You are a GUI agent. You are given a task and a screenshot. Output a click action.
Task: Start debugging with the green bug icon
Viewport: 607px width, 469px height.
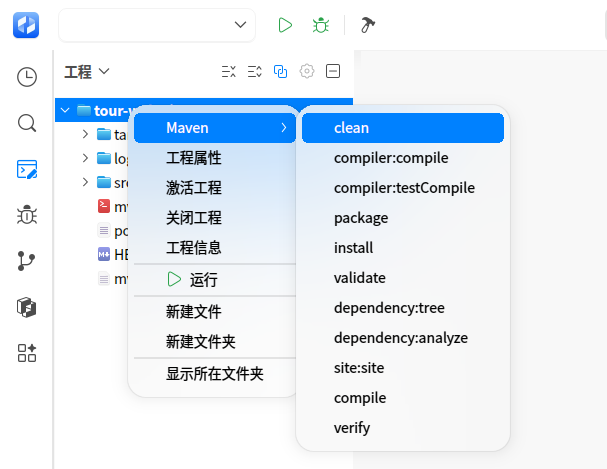click(321, 25)
